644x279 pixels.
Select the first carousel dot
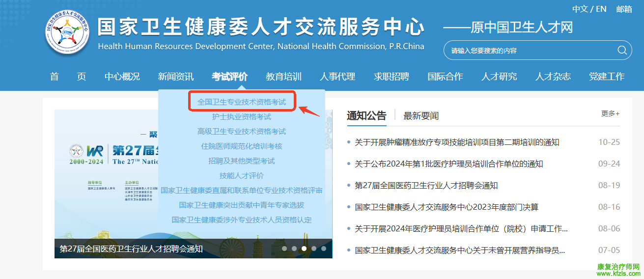tap(284, 249)
